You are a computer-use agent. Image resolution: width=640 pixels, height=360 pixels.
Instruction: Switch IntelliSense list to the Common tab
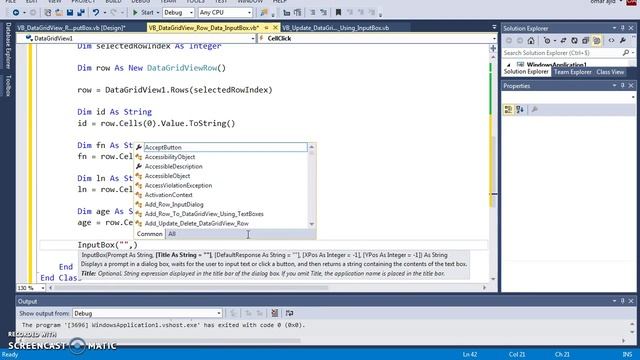149,234
